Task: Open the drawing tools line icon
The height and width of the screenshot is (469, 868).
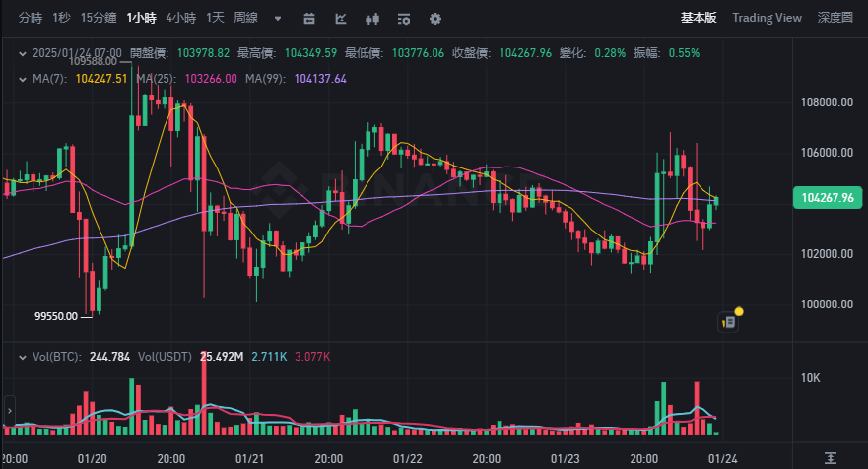Action: (x=341, y=19)
